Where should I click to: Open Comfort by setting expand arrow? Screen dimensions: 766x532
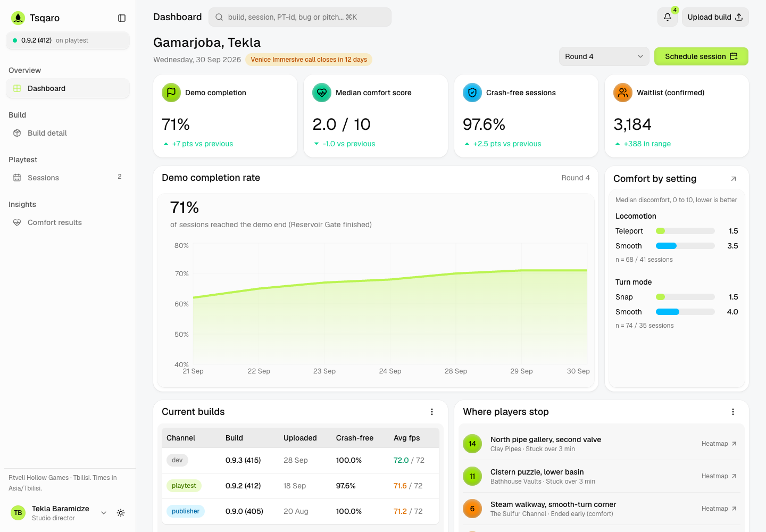pyautogui.click(x=734, y=179)
